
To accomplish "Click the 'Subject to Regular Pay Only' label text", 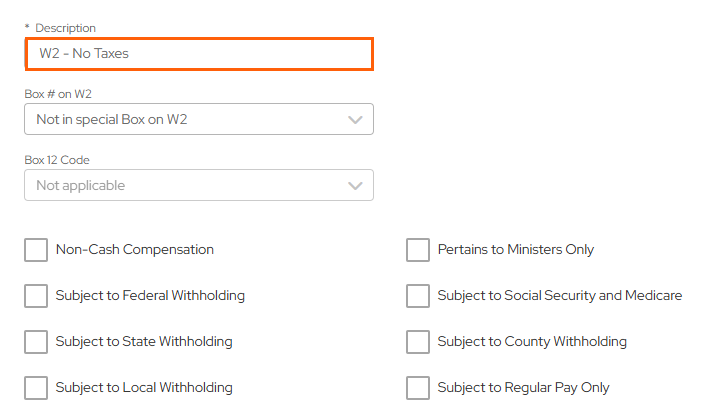I will pyautogui.click(x=523, y=388).
